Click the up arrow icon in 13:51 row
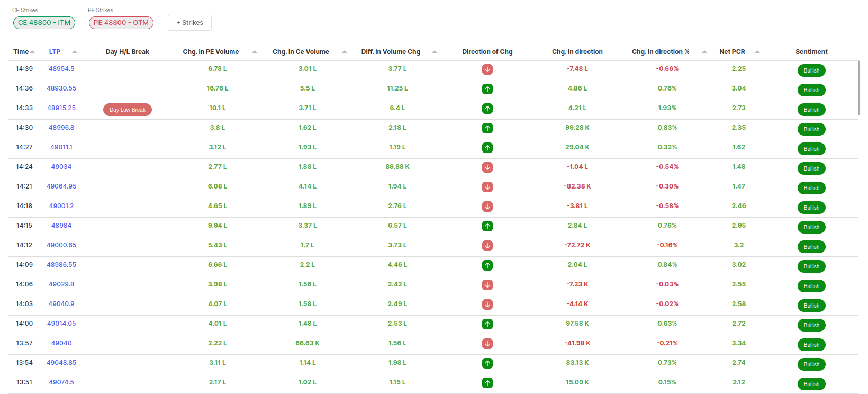Viewport: 868px width, 394px height. point(487,383)
